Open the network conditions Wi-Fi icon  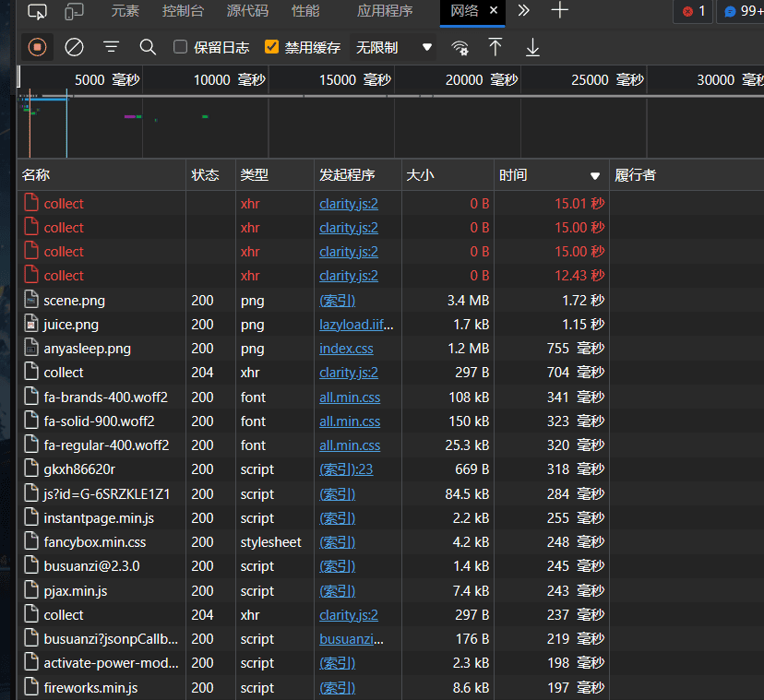(460, 47)
